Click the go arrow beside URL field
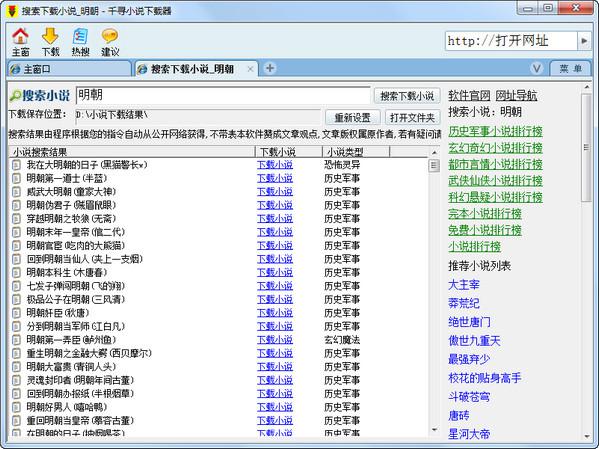The image size is (599, 449). point(584,41)
